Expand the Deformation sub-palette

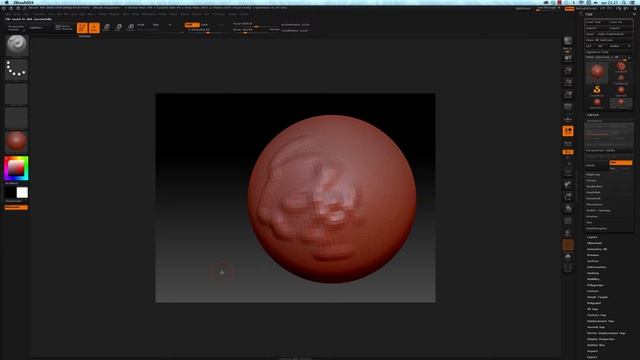(x=597, y=267)
